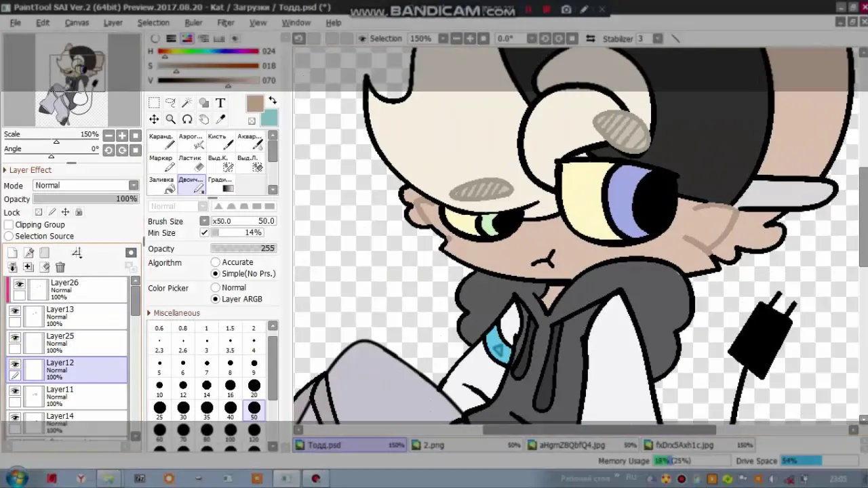Switch to the 2.png document tab
868x488 pixels.
(466, 445)
